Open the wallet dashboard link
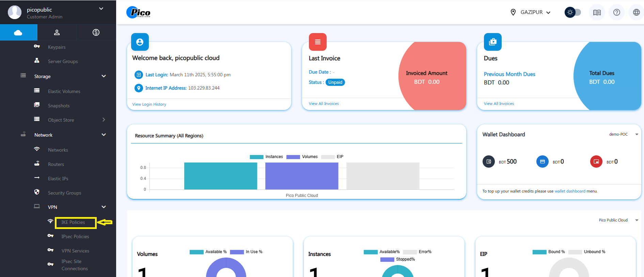The width and height of the screenshot is (644, 277). 570,191
